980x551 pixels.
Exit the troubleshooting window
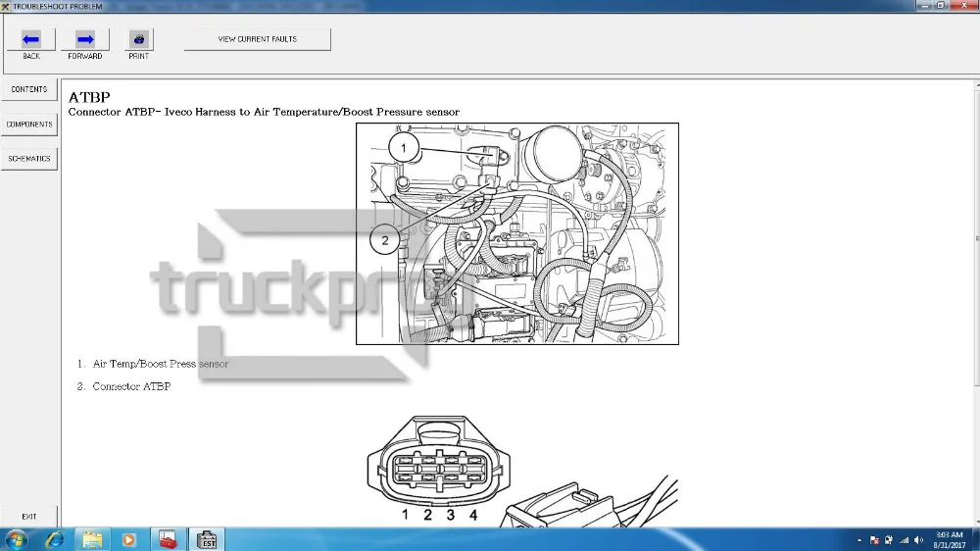(x=28, y=517)
